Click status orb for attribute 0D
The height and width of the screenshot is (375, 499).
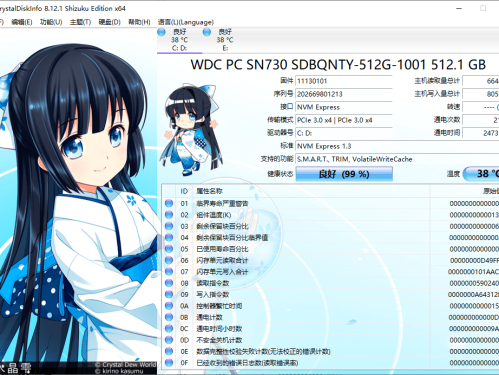click(x=169, y=340)
